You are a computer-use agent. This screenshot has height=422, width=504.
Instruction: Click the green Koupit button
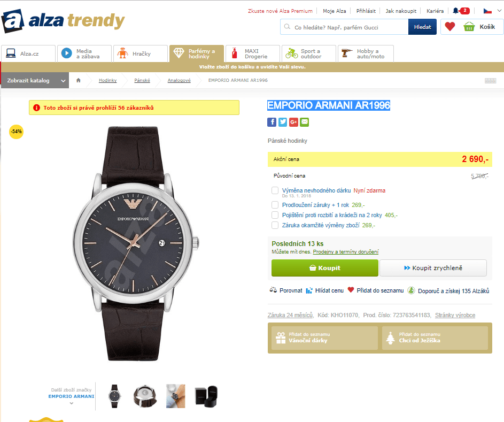(324, 268)
